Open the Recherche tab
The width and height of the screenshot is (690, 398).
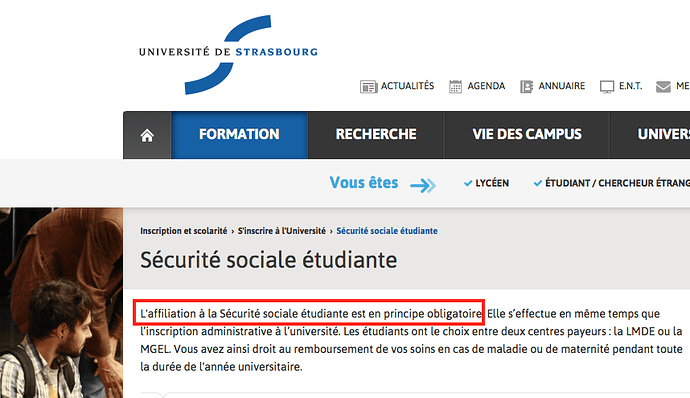tap(376, 135)
